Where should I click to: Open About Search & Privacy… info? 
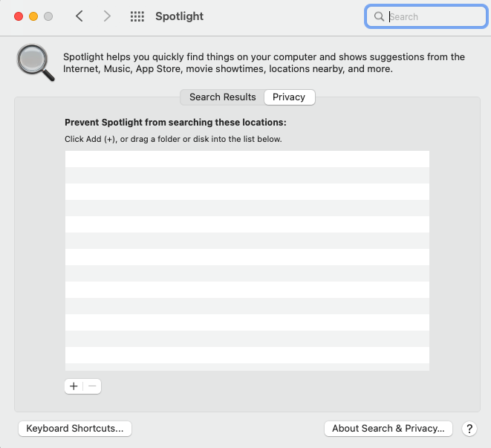pyautogui.click(x=388, y=428)
